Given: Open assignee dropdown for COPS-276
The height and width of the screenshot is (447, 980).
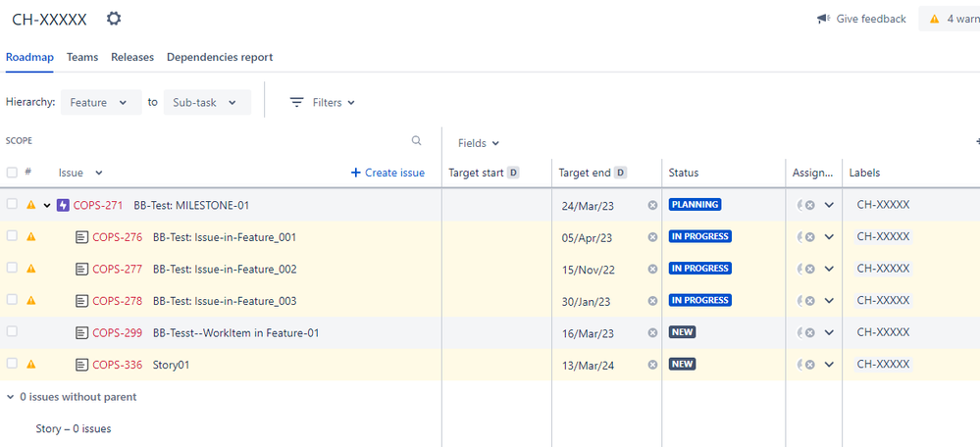Looking at the screenshot, I should 829,236.
